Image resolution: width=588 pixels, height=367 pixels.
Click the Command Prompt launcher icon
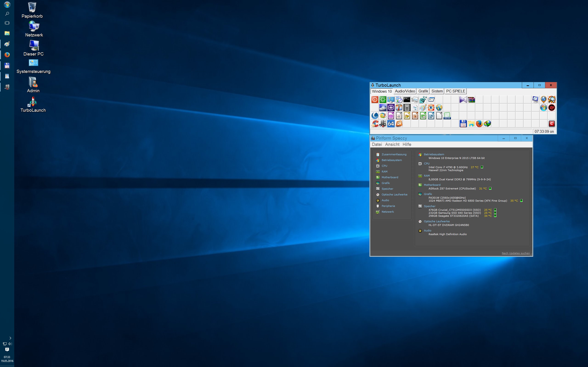pyautogui.click(x=407, y=100)
